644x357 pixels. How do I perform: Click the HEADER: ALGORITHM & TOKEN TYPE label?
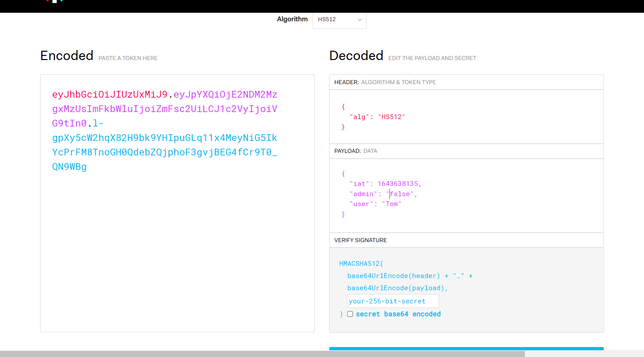click(x=385, y=82)
